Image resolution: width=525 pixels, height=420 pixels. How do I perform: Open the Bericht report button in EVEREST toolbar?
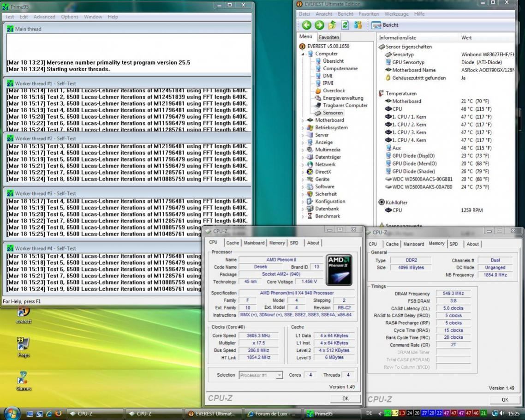pyautogui.click(x=385, y=25)
